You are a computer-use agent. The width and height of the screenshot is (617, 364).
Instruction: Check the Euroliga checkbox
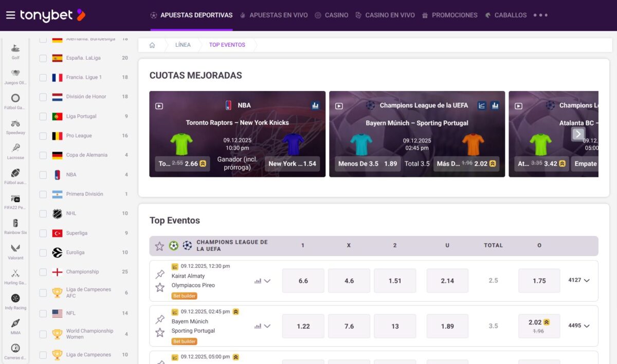point(43,253)
